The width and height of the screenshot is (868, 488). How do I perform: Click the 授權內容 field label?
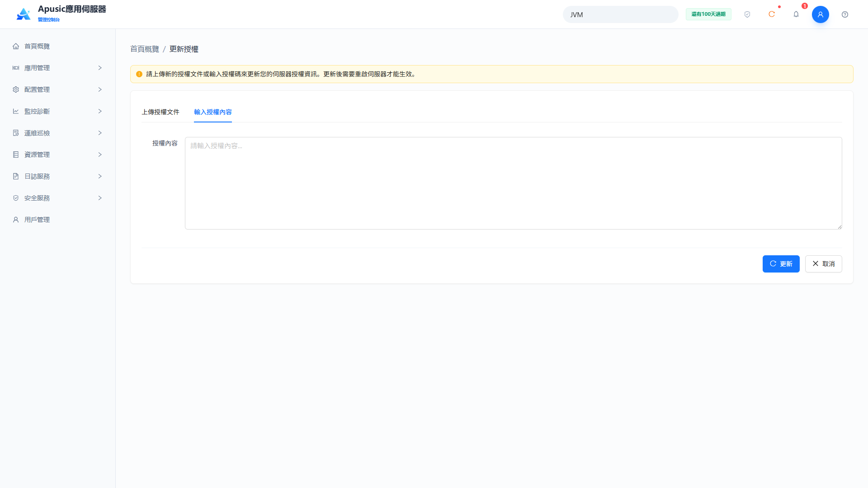pos(165,143)
